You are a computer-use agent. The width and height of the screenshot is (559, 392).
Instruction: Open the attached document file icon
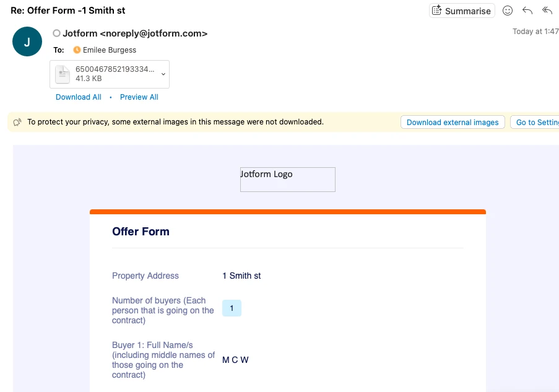62,74
